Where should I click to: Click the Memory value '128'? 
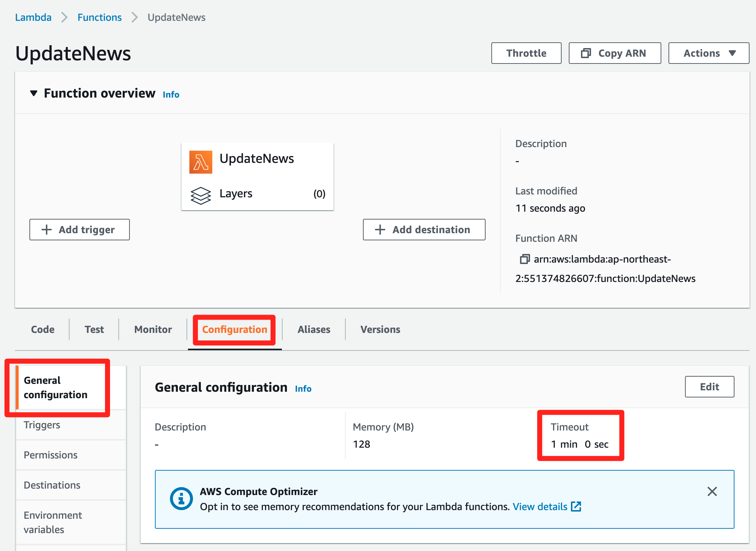tap(362, 444)
